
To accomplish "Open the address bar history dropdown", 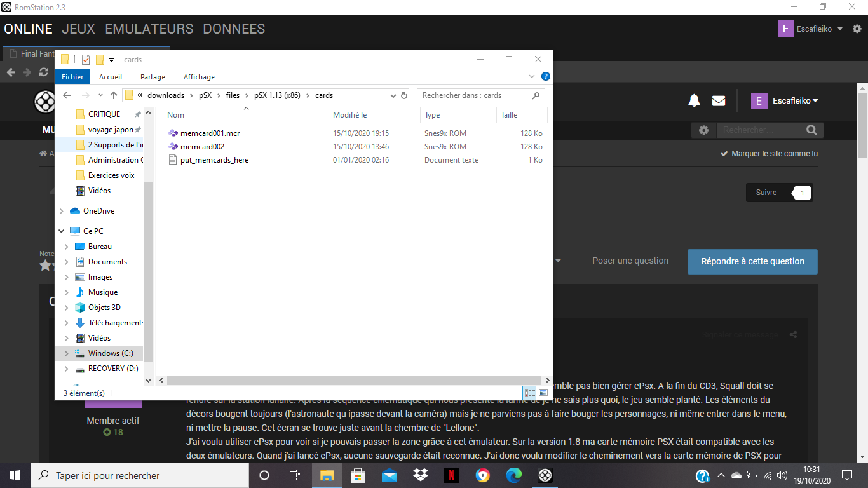I will pos(393,95).
